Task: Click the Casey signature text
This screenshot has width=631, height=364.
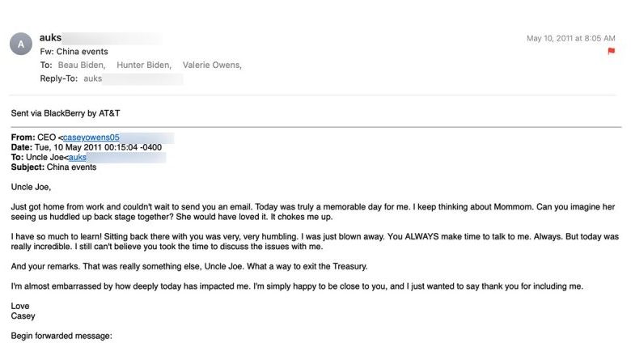Action: 23,315
